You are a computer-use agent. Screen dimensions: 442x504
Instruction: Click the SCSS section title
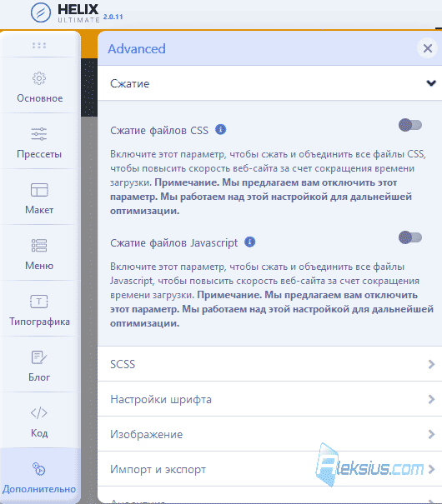pyautogui.click(x=123, y=364)
